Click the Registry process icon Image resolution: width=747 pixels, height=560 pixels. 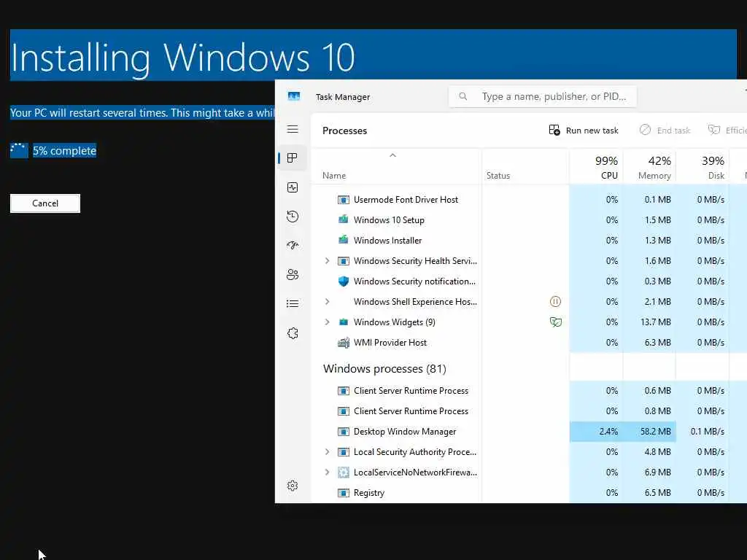pyautogui.click(x=343, y=493)
